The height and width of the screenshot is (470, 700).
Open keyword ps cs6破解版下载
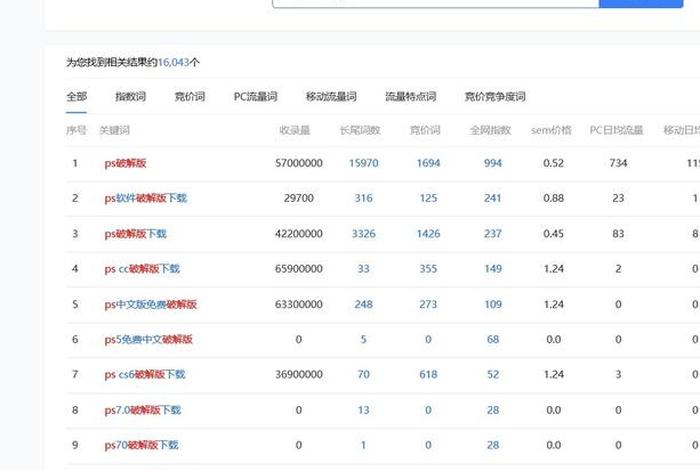click(145, 374)
